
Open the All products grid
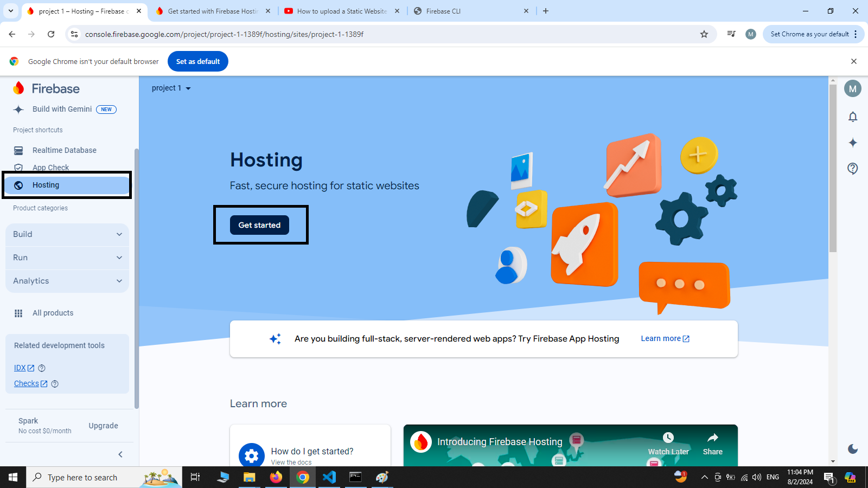pos(53,313)
